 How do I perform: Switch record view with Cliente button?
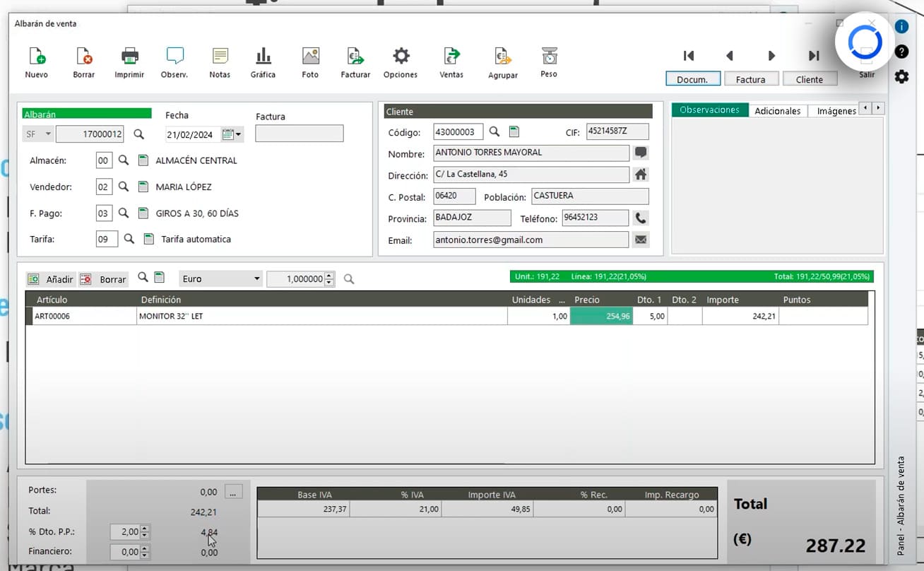point(810,78)
